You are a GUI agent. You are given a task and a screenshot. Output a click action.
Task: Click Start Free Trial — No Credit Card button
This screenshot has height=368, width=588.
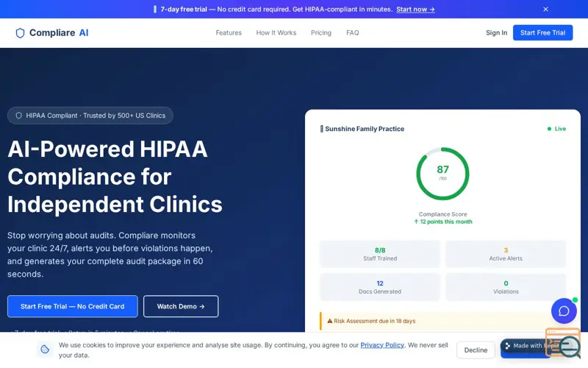72,306
